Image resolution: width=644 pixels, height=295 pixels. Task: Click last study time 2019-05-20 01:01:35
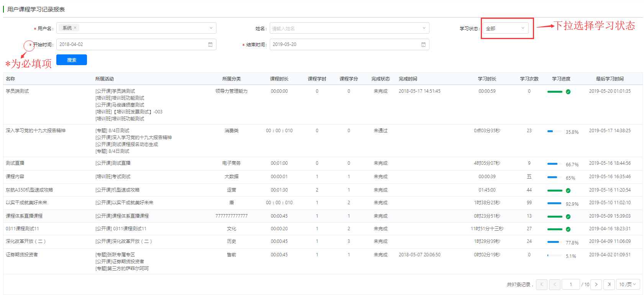point(610,91)
